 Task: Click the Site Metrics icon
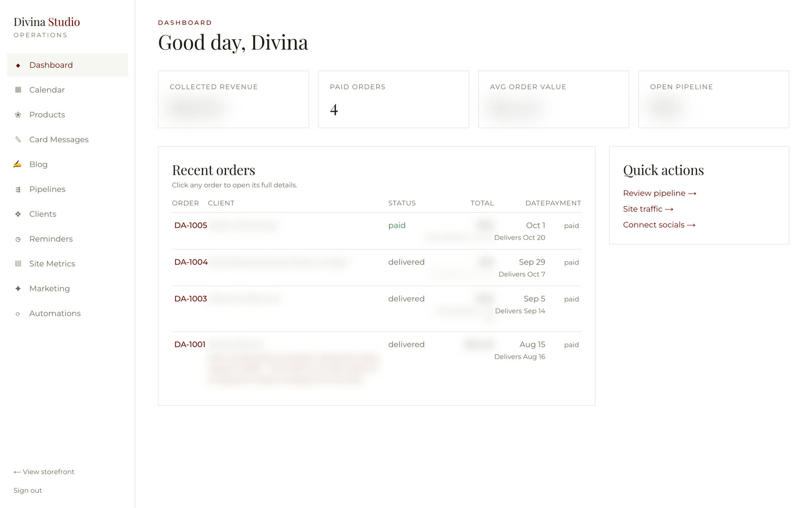(x=18, y=264)
